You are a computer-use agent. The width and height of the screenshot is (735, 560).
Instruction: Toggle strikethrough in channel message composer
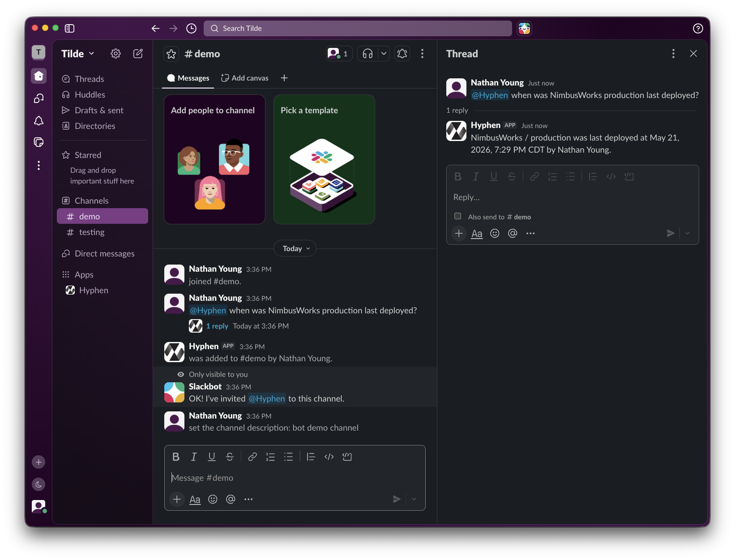pyautogui.click(x=230, y=457)
